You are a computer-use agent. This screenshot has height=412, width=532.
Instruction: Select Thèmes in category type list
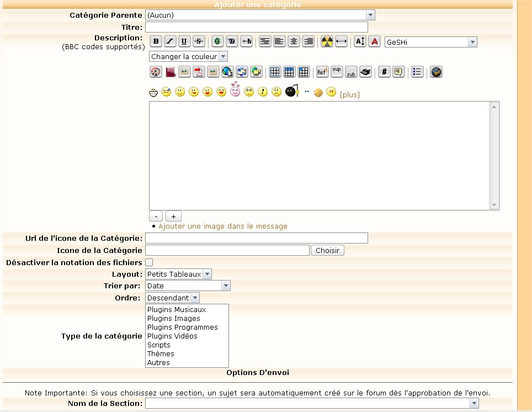coord(161,354)
